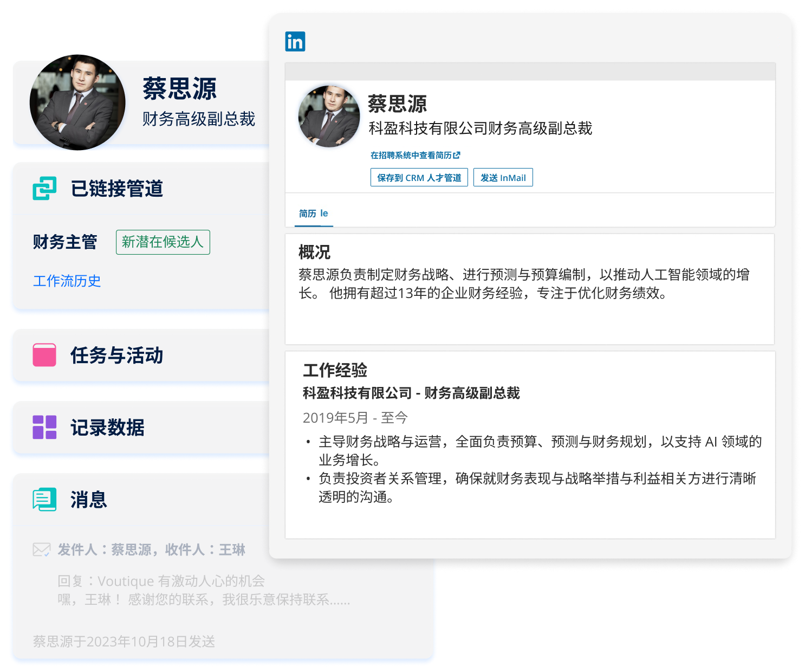
Task: Click the 已链接管道 heading
Action: point(117,189)
